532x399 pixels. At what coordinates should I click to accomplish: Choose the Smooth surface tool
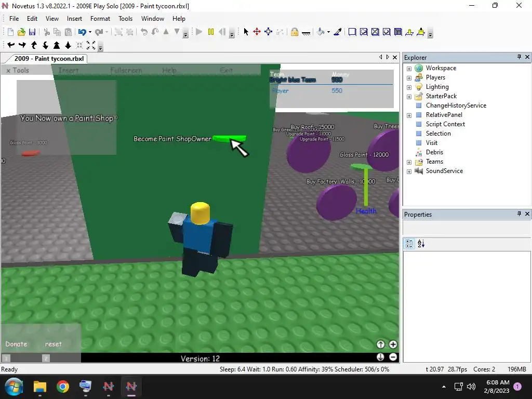tap(352, 32)
